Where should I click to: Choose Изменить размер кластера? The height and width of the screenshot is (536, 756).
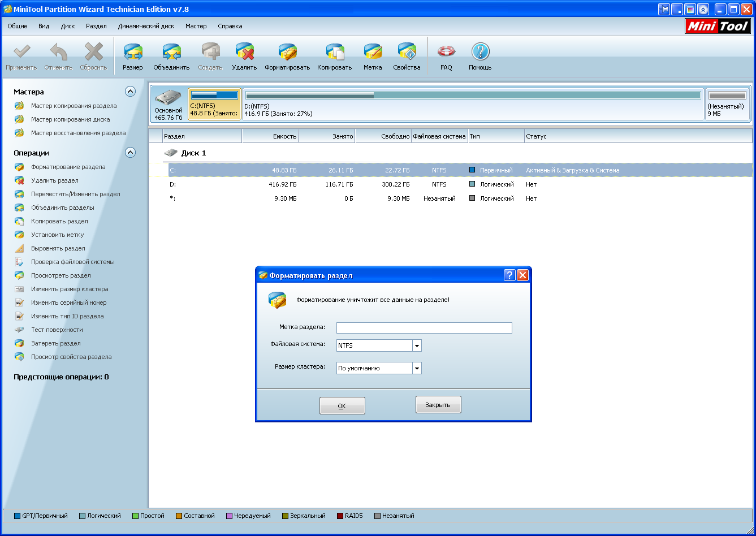pos(70,289)
